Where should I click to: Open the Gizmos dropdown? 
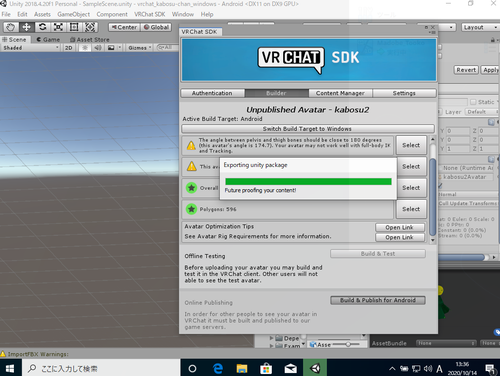(139, 48)
